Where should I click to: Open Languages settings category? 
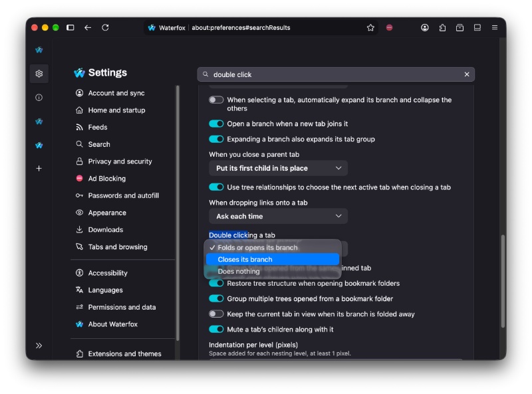(x=99, y=290)
